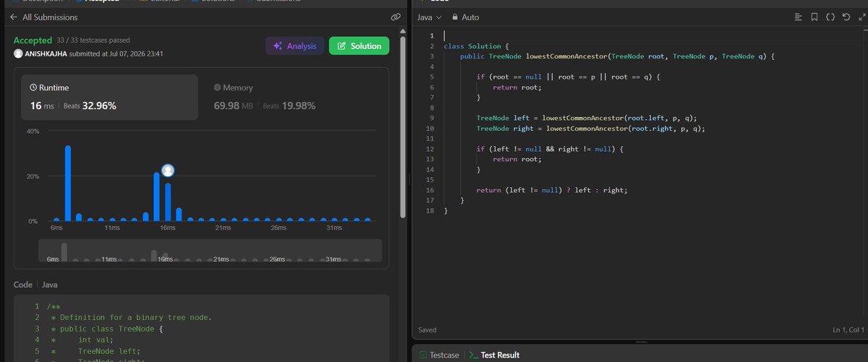Click the mini overview range chart below the histogram
Viewport: 868px width, 362px height.
[x=210, y=251]
